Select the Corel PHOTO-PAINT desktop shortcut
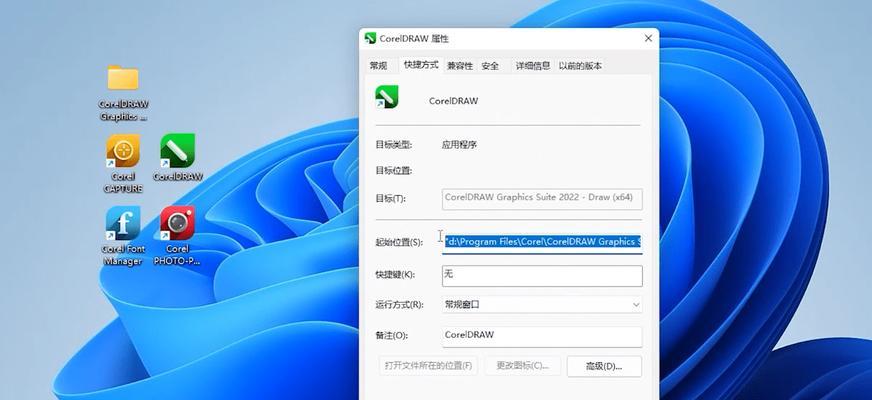Image resolution: width=872 pixels, height=400 pixels. pos(177,235)
